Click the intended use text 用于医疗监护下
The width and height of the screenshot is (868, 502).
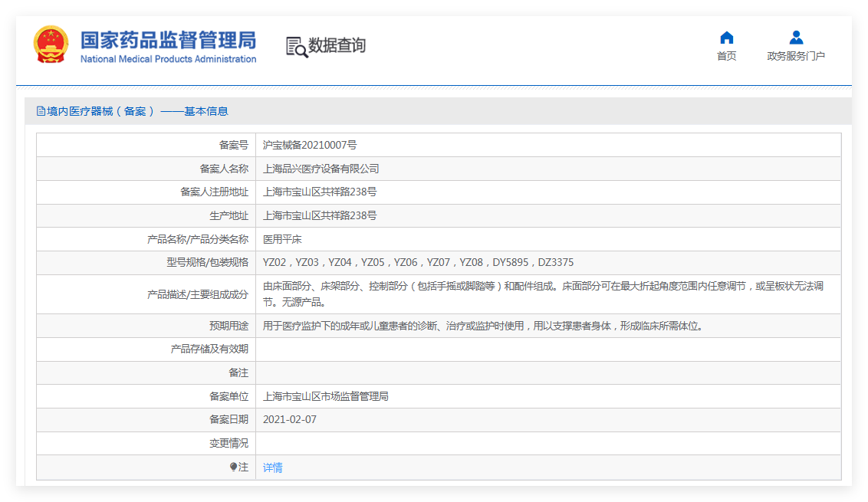483,326
